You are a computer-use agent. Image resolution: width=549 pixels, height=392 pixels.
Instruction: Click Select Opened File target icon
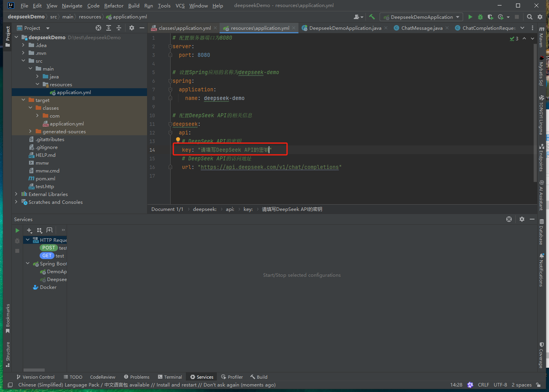point(98,28)
